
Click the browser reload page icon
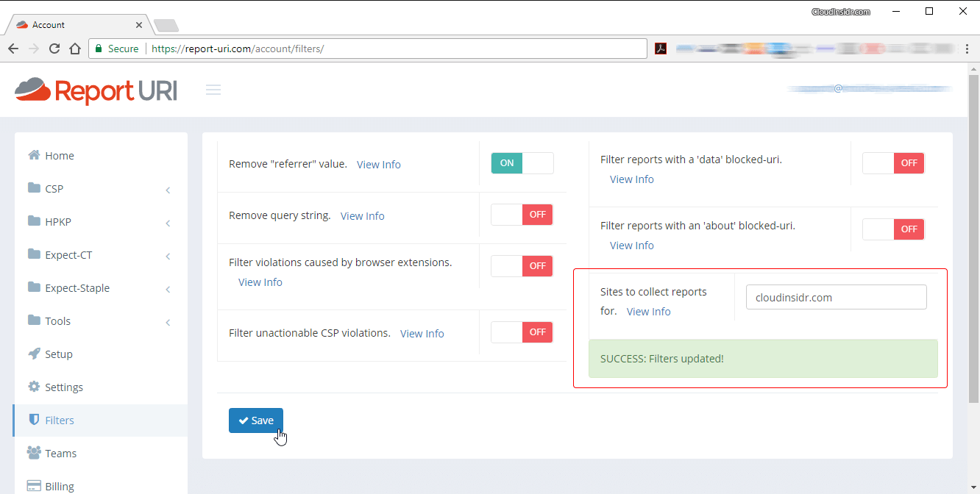pos(54,49)
